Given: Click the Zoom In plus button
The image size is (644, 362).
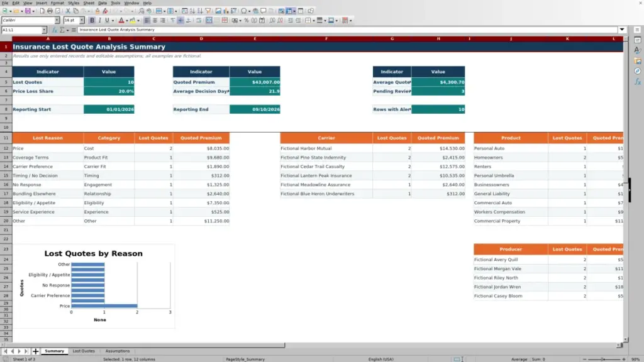Looking at the screenshot, I should 623,359.
